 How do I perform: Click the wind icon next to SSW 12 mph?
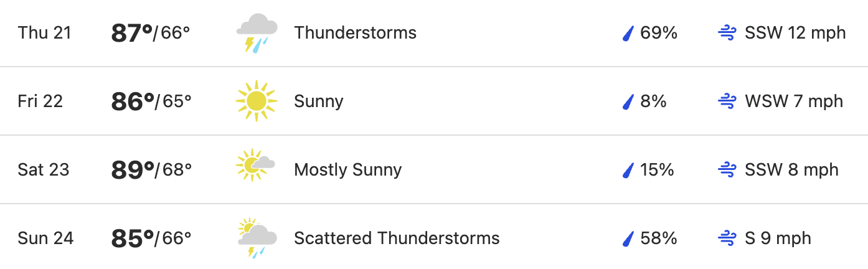click(x=727, y=33)
